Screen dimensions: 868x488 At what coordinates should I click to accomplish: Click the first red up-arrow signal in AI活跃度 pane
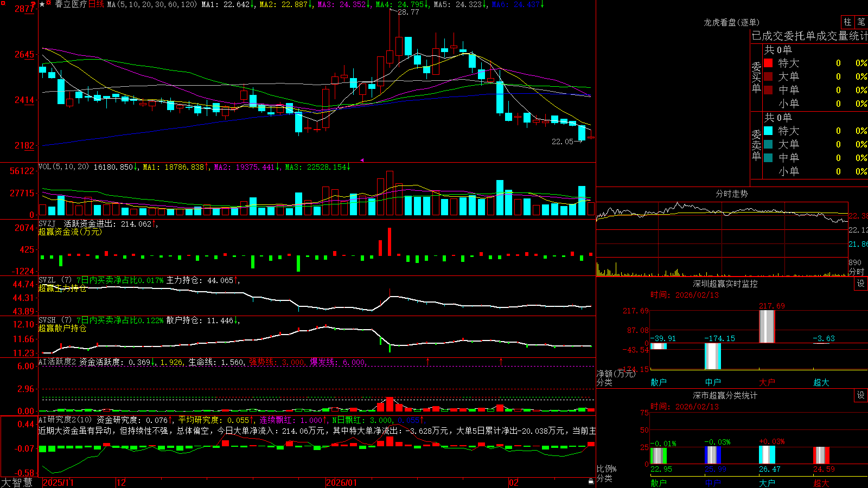pos(428,361)
